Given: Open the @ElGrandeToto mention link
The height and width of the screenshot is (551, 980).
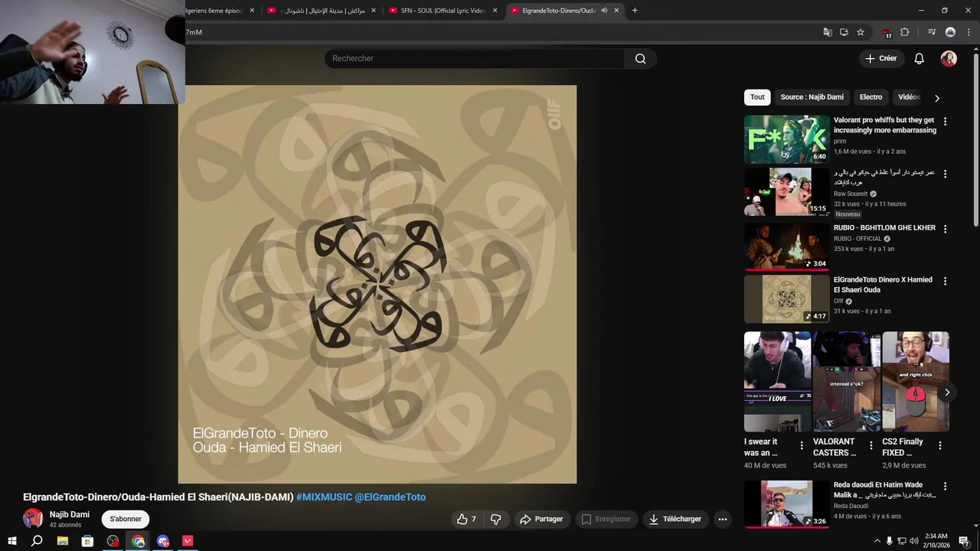Looking at the screenshot, I should [390, 497].
